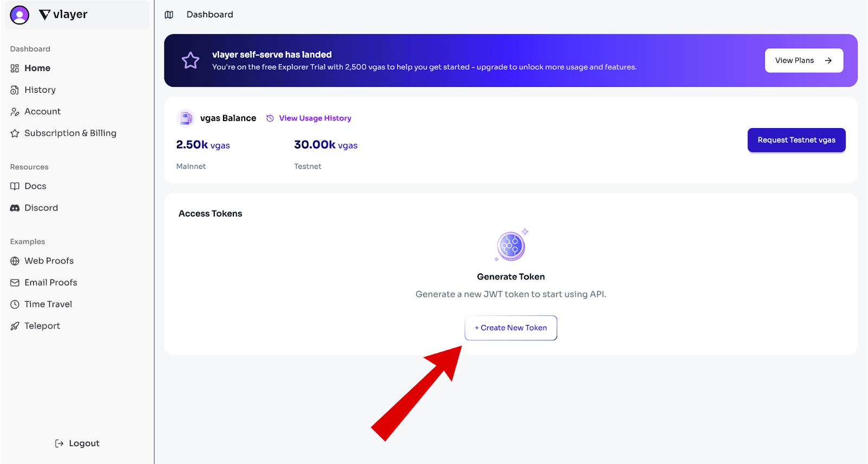This screenshot has height=464, width=868.
Task: Open View Usage History link
Action: [315, 118]
